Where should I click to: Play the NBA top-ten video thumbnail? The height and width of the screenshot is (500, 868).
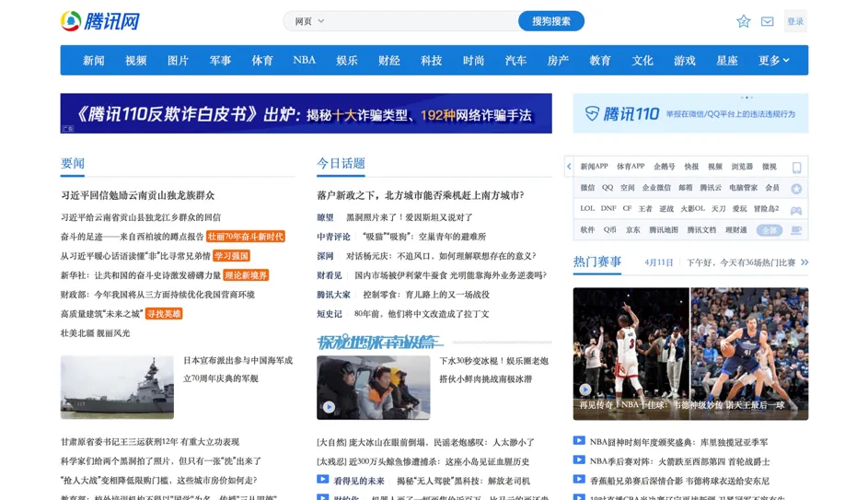(x=690, y=354)
